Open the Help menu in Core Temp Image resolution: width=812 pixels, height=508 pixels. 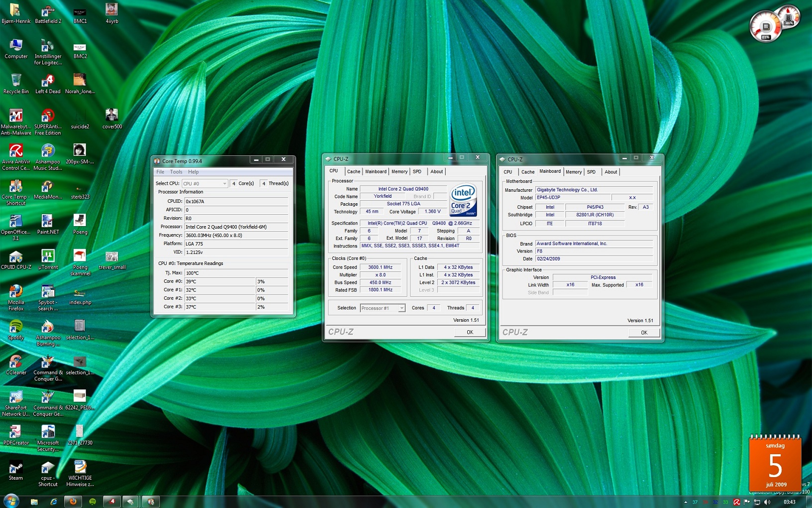[193, 172]
